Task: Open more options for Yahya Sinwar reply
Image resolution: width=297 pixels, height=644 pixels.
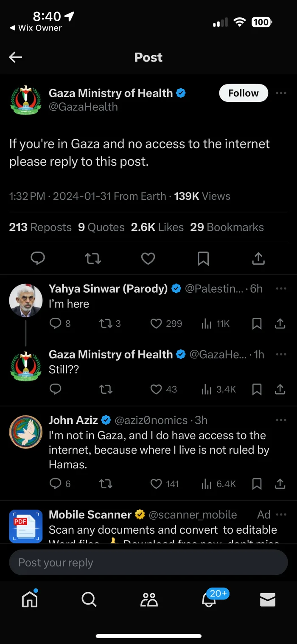Action: coord(281,289)
